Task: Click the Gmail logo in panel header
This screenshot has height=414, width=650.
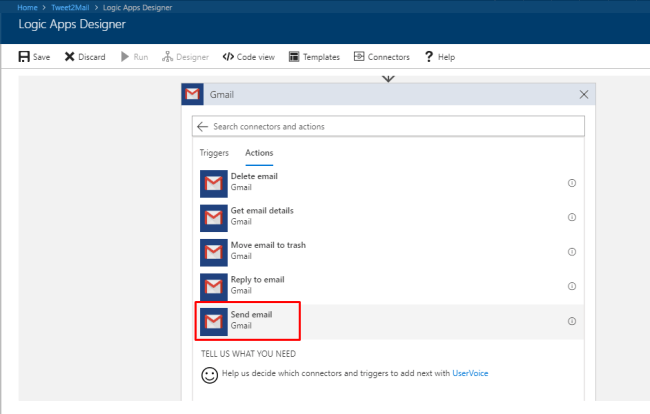Action: [x=192, y=94]
